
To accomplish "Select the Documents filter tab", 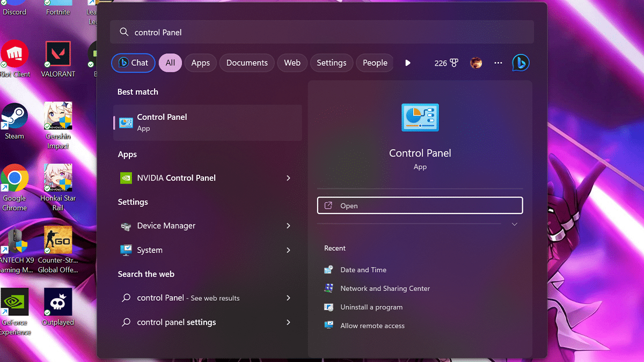I will [247, 63].
